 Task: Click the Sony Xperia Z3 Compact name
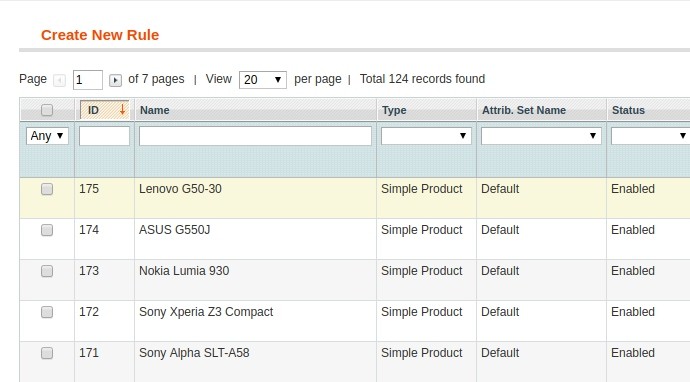point(206,312)
